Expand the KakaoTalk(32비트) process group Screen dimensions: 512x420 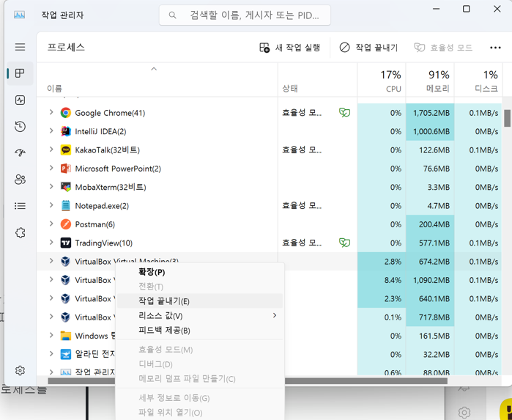point(51,150)
